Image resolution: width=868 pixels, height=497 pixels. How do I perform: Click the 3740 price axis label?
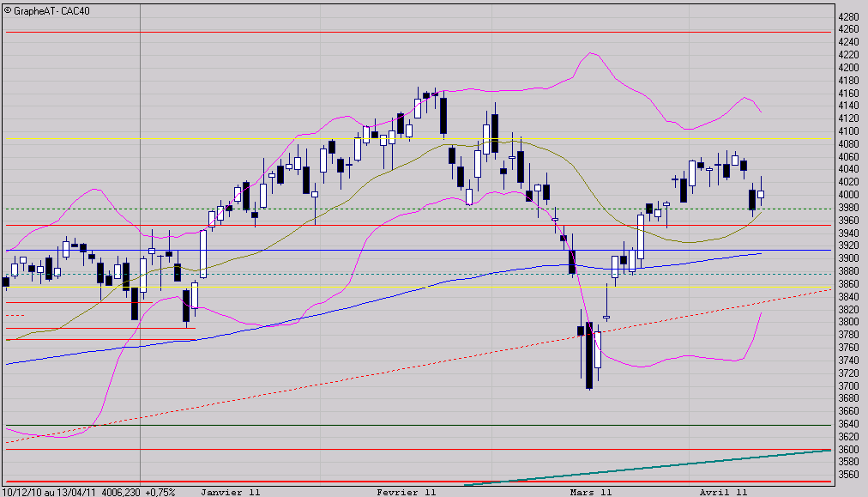tap(848, 361)
